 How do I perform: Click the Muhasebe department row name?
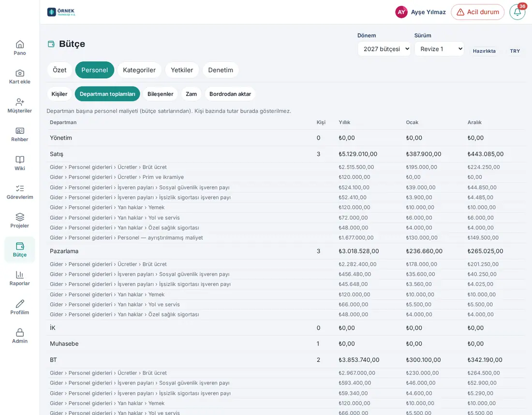[64, 344]
